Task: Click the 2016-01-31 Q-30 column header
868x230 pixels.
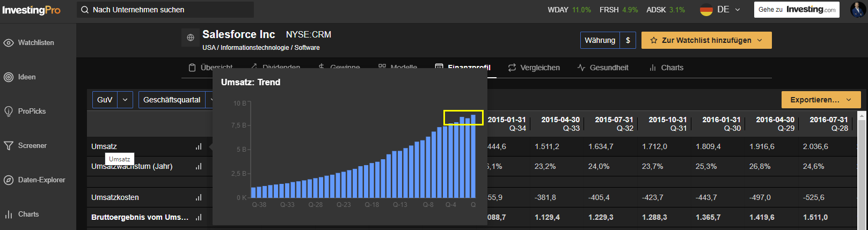Action: (x=721, y=124)
